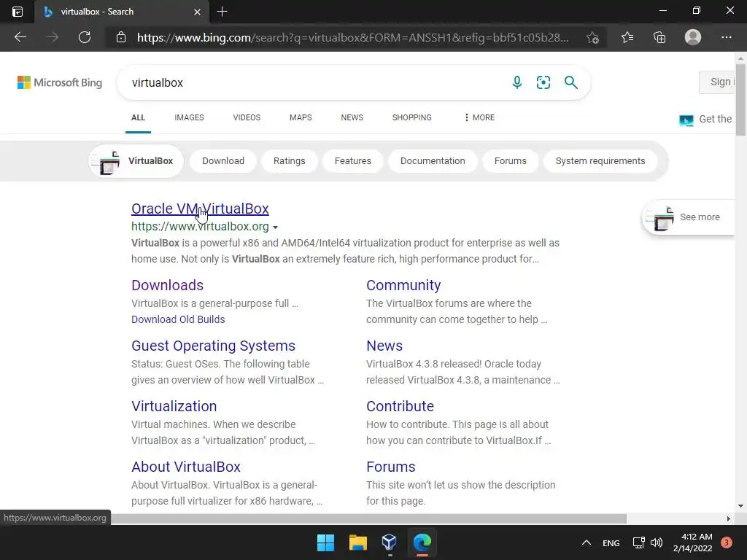Open Download Old Builds link
The height and width of the screenshot is (560, 747).
[x=178, y=319]
